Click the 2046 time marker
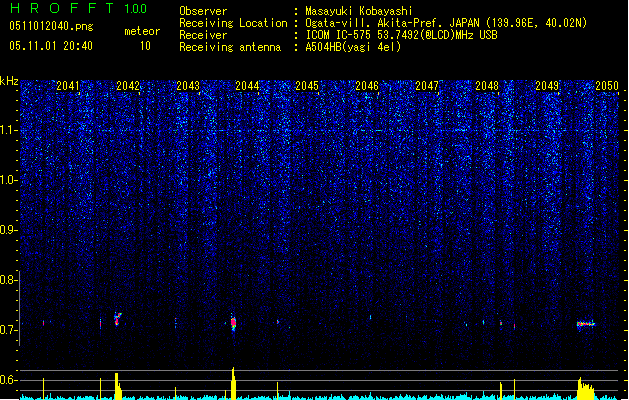629x400 pixels. click(x=367, y=86)
